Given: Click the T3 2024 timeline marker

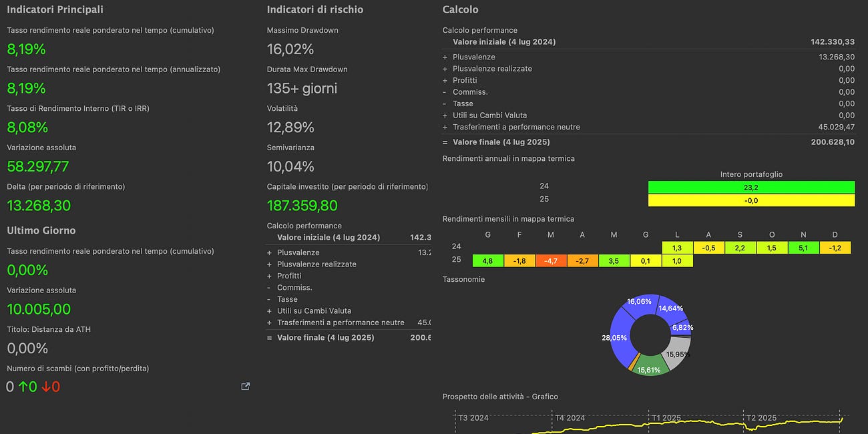Looking at the screenshot, I should pyautogui.click(x=471, y=417).
